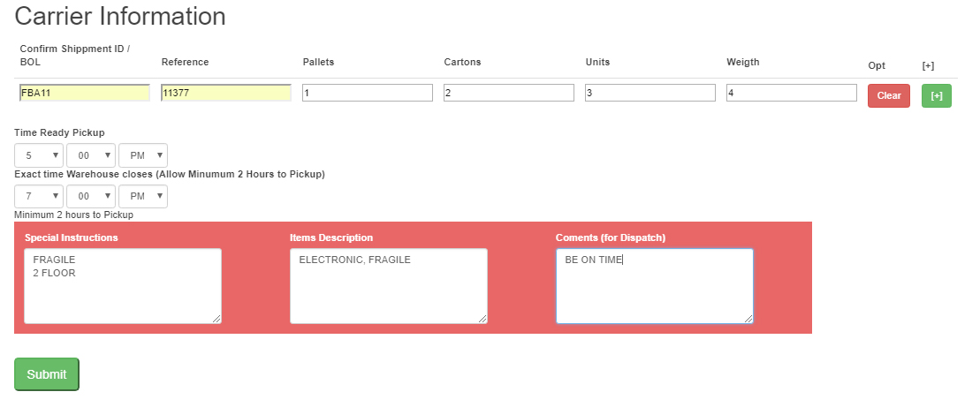Image resolution: width=980 pixels, height=407 pixels.
Task: Add a row with green [+] button
Action: [936, 96]
